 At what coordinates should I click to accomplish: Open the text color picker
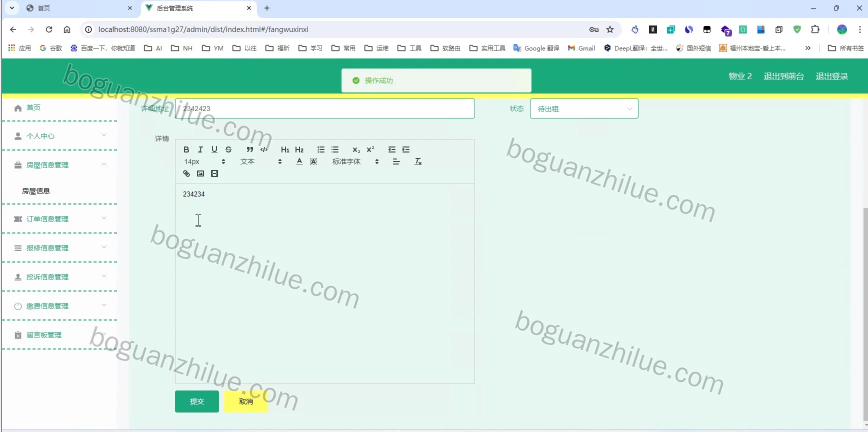[x=299, y=161]
